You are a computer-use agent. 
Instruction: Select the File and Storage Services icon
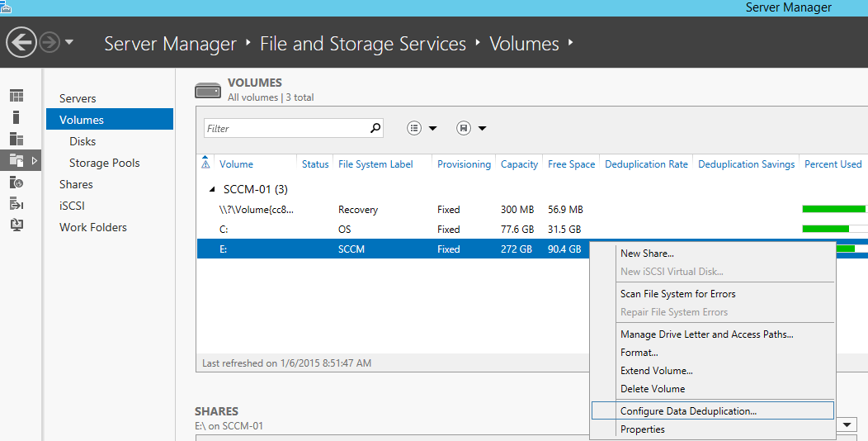click(x=17, y=160)
